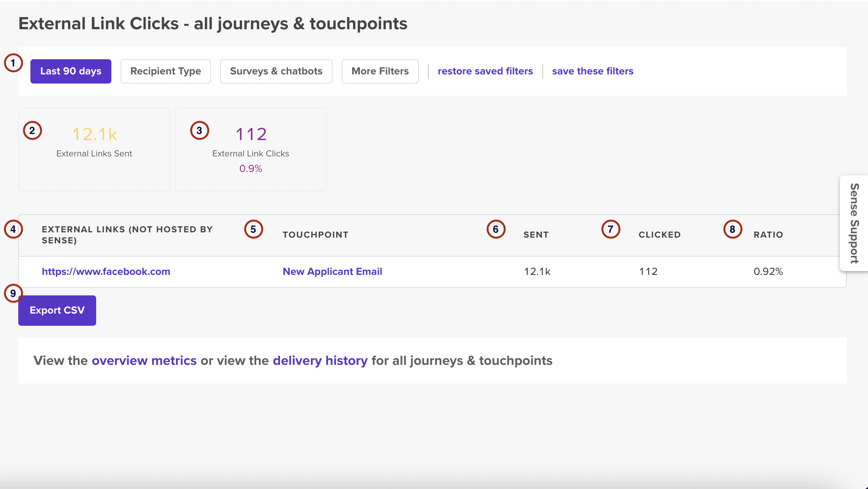Image resolution: width=868 pixels, height=489 pixels.
Task: Sort the table by the Ratio column
Action: pyautogui.click(x=768, y=234)
